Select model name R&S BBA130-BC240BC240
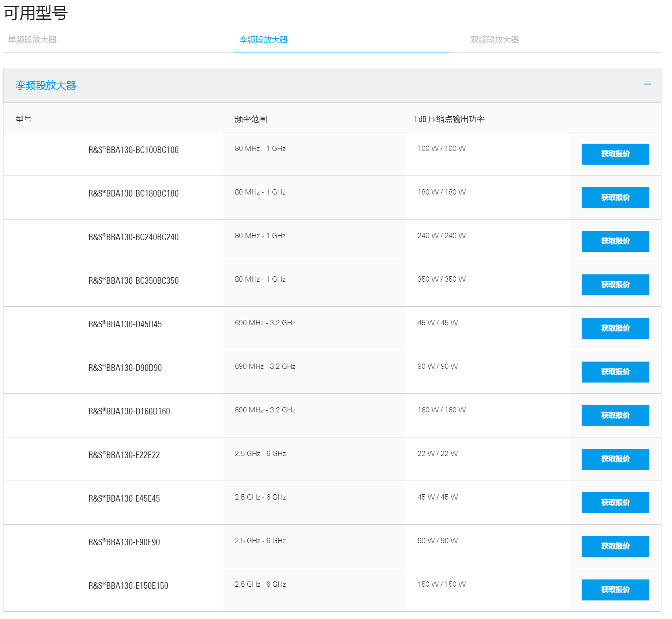This screenshot has width=672, height=619. point(134,237)
